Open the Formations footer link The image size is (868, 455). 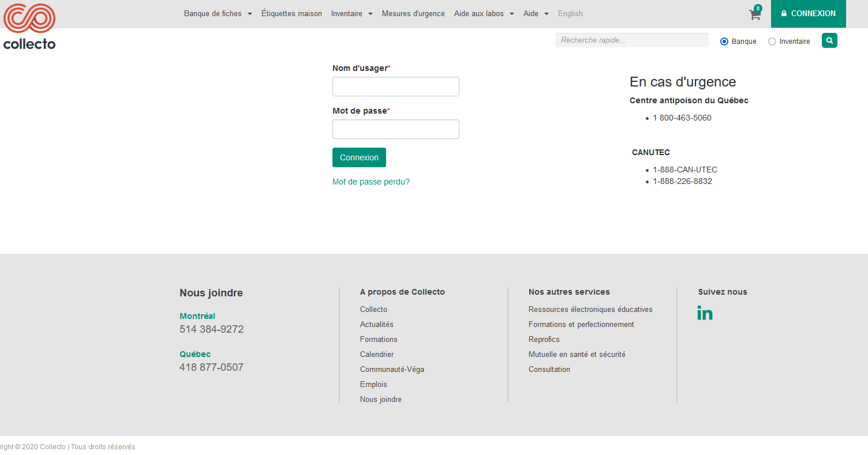tap(379, 340)
